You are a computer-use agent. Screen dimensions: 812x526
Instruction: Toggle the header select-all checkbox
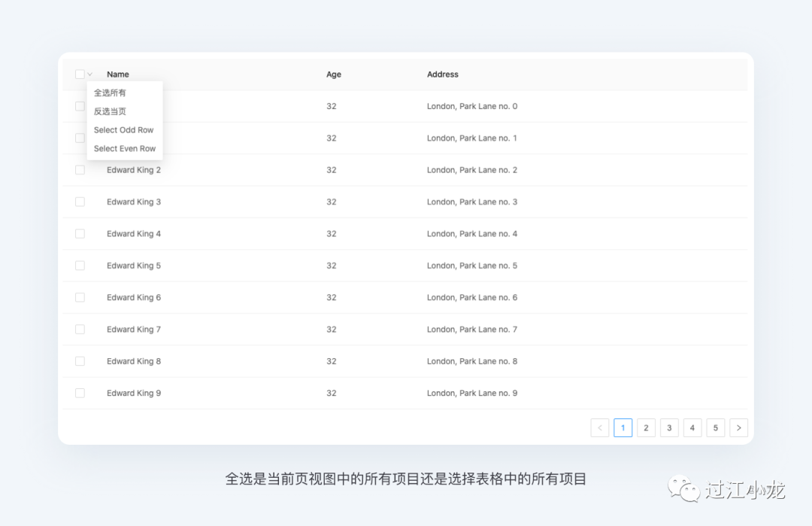[x=80, y=74]
